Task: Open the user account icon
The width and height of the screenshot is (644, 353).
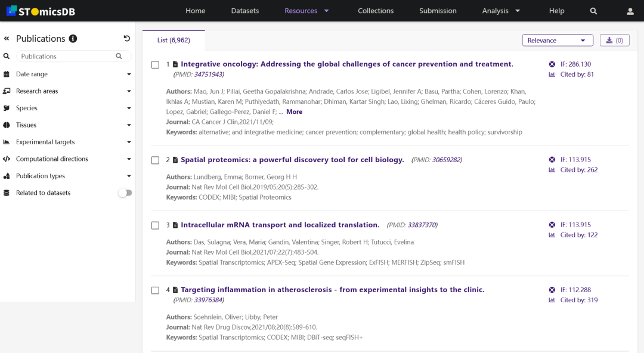Action: tap(630, 11)
